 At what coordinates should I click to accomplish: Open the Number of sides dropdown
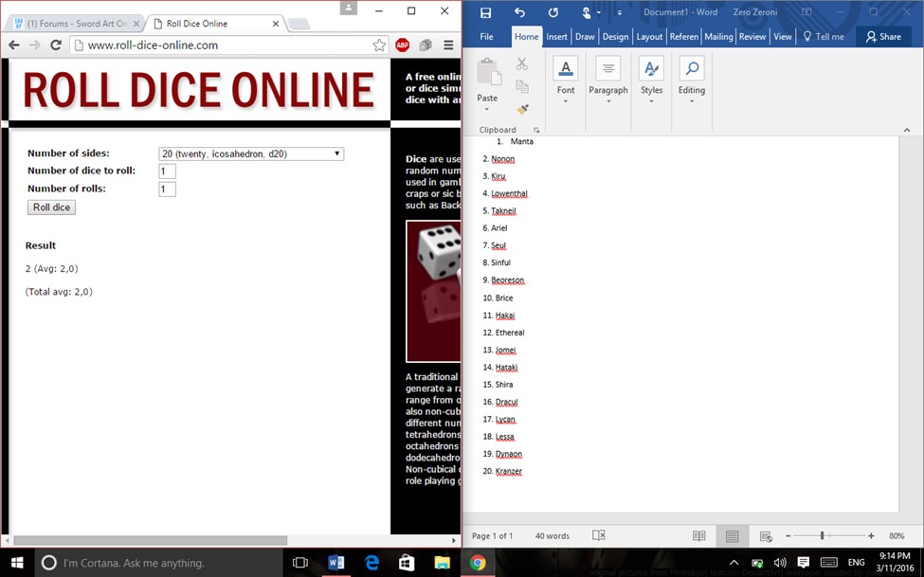coord(251,153)
